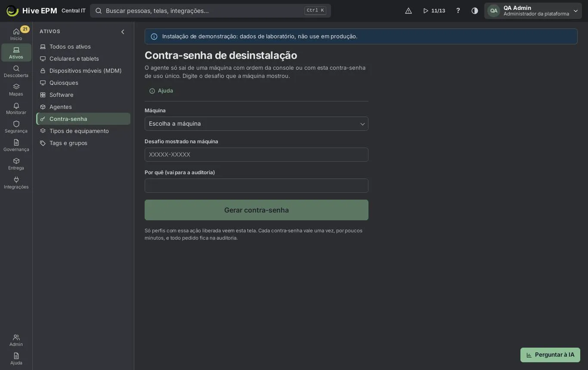588x370 pixels.
Task: Click the Desafio mostrado na máquina field
Action: [257, 155]
